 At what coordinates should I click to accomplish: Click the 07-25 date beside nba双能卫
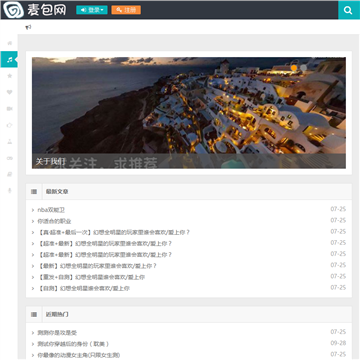[338, 209]
